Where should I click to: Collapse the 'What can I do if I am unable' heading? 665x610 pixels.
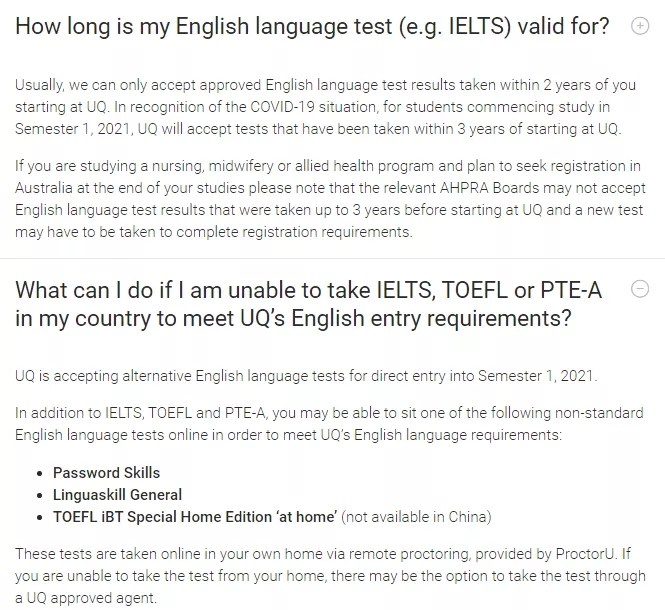(308, 304)
